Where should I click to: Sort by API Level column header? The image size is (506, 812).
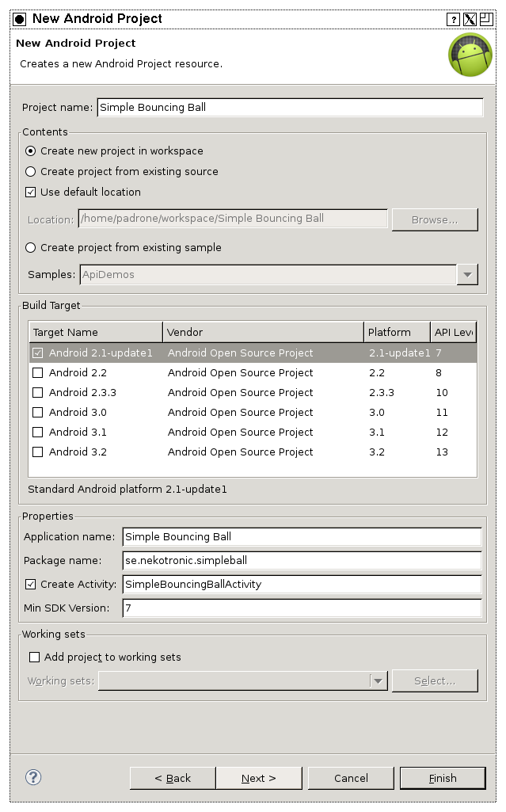[453, 333]
